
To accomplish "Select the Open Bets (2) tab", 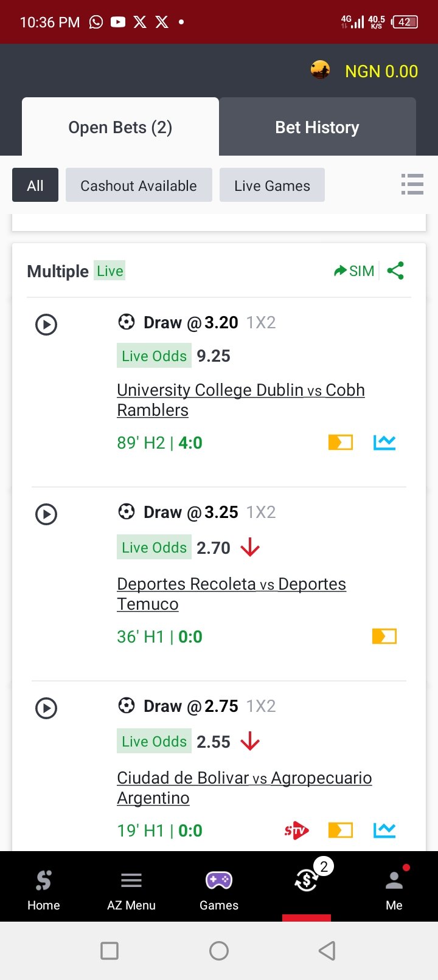I will (x=120, y=128).
